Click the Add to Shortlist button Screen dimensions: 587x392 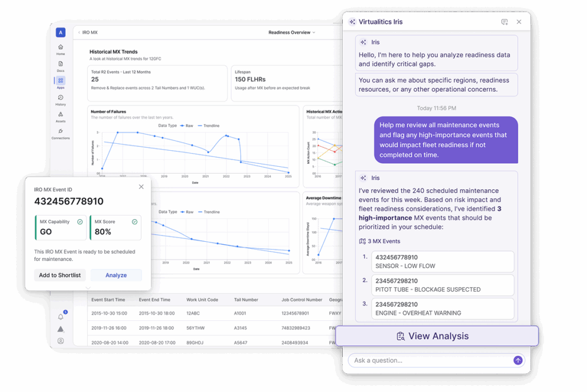point(60,275)
